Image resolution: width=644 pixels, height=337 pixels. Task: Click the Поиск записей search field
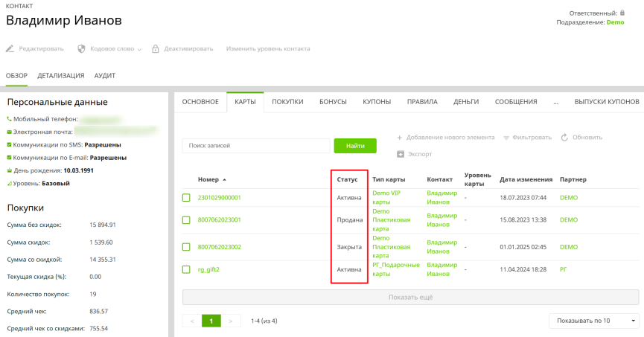(255, 146)
